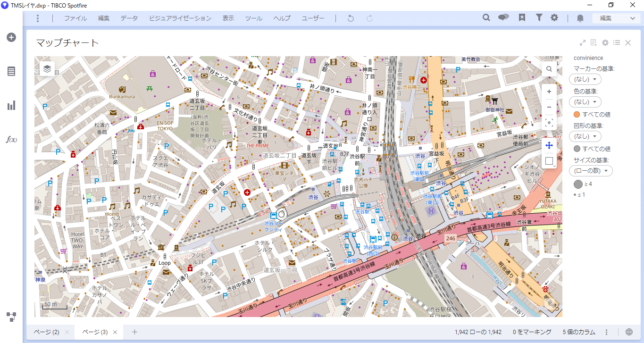Click the orange すべての値 color swatch

[x=577, y=114]
